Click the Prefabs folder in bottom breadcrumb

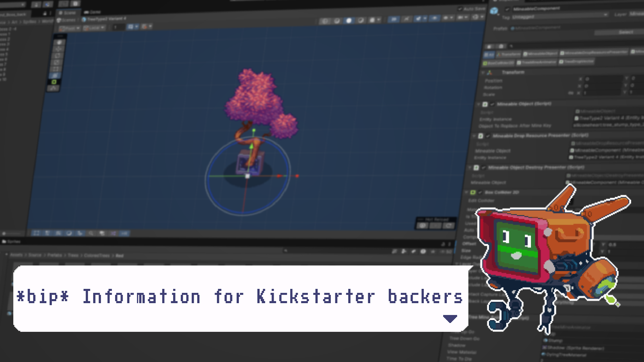click(55, 255)
